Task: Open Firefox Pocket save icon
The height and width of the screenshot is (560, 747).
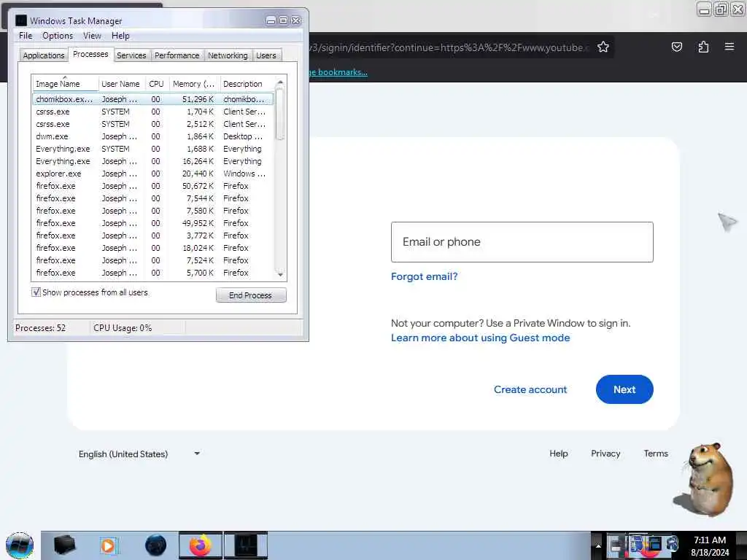Action: (x=676, y=47)
